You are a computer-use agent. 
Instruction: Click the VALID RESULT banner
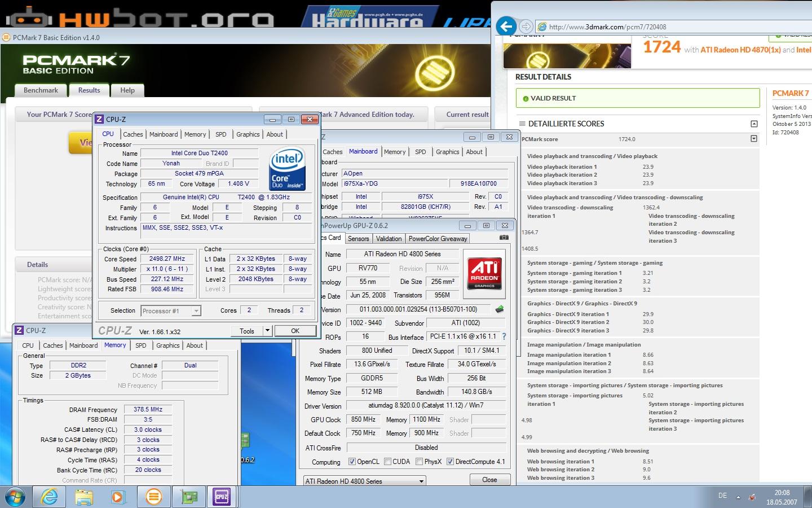click(x=638, y=98)
